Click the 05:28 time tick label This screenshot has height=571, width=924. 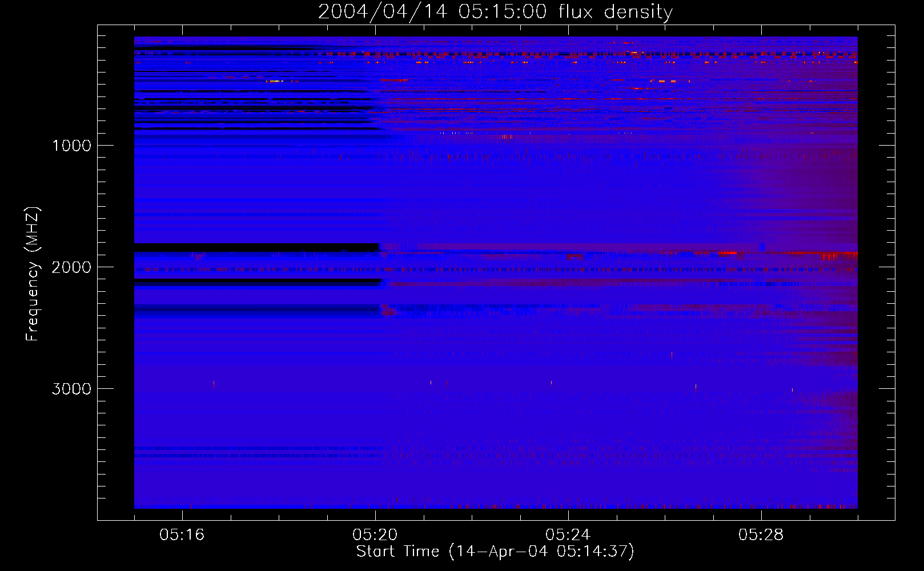(x=761, y=534)
